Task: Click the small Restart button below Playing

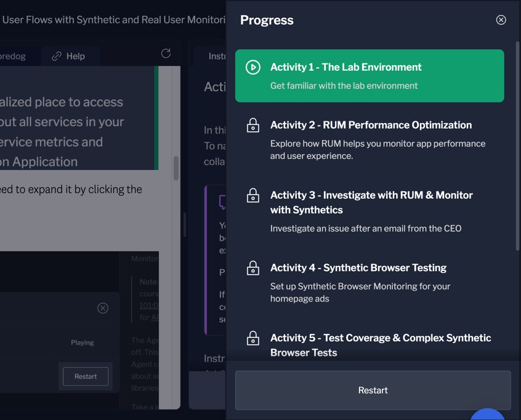Action: coord(86,376)
